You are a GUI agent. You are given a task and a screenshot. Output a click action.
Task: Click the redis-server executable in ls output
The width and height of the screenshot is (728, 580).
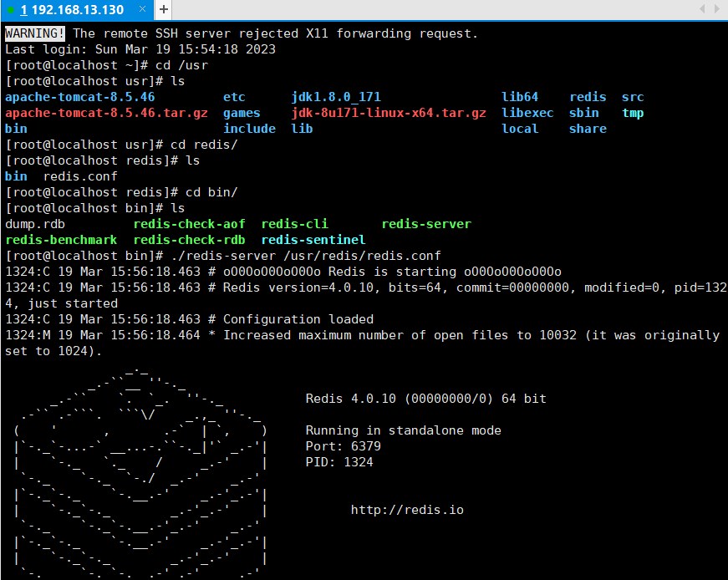426,224
